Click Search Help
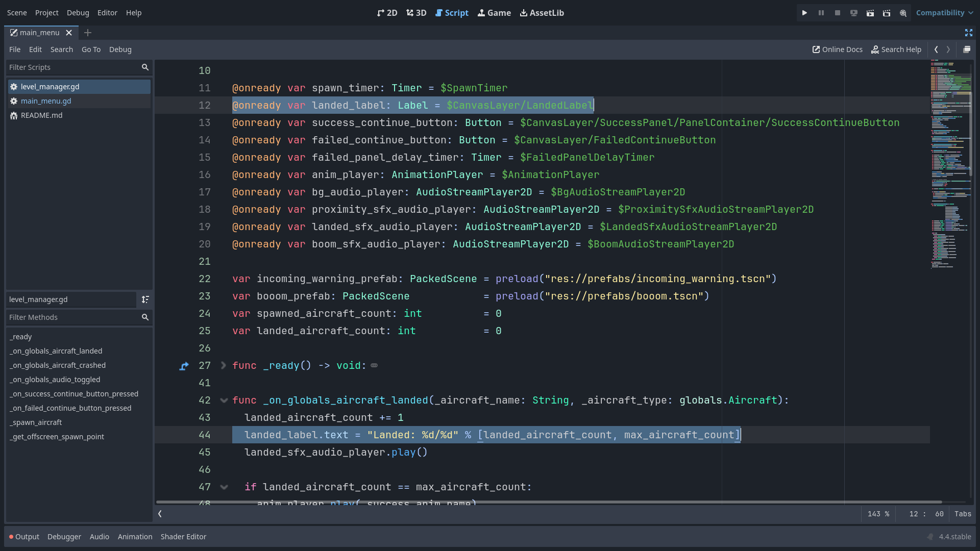 (x=896, y=49)
